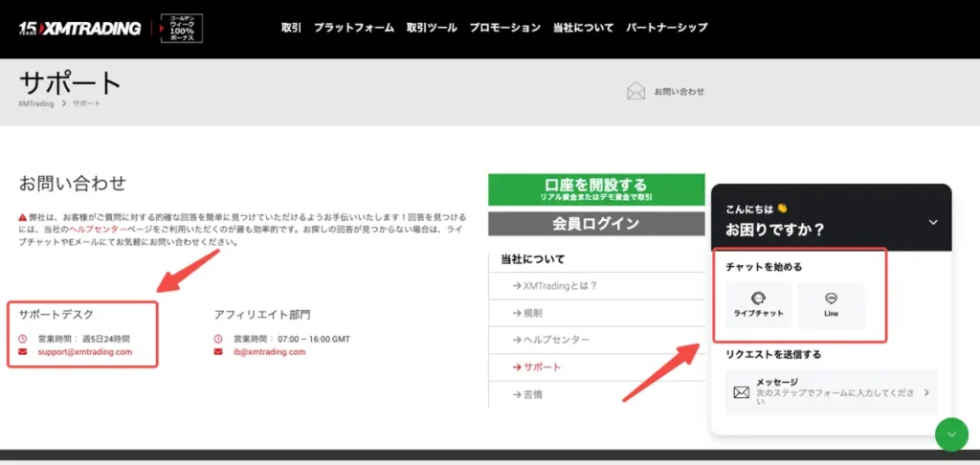980x465 pixels.
Task: Click the お問い合わせ link in gray bar
Action: coord(679,91)
